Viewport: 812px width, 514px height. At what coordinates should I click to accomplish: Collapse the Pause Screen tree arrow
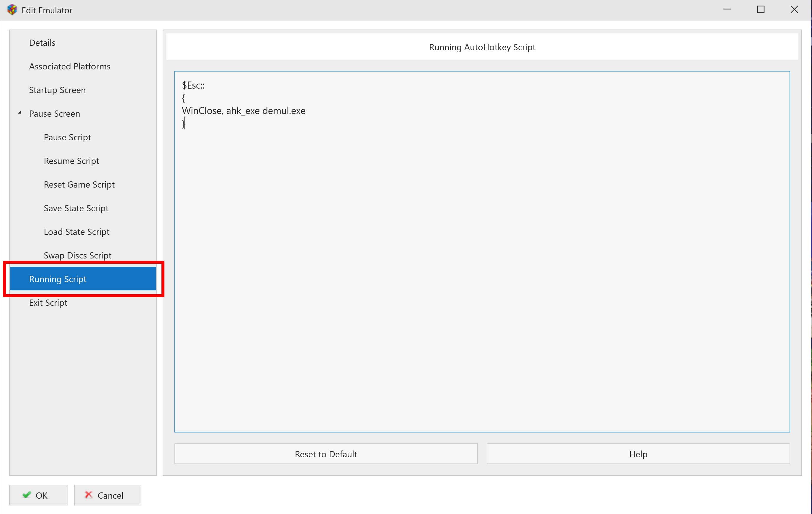tap(20, 113)
